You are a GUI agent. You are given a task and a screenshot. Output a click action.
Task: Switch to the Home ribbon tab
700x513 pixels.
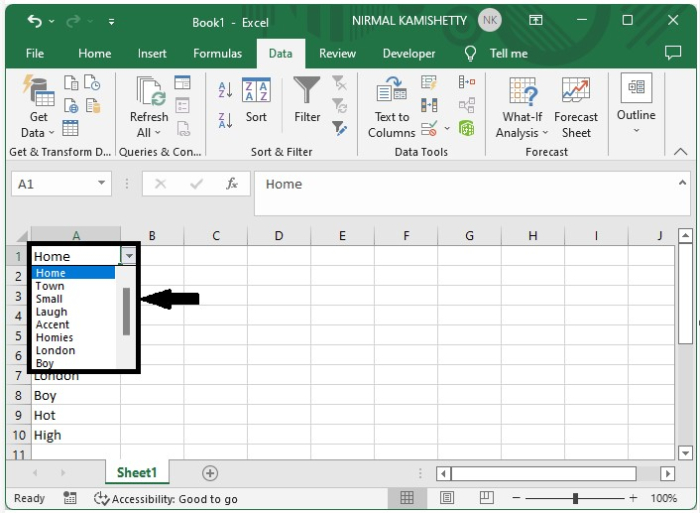click(x=95, y=54)
